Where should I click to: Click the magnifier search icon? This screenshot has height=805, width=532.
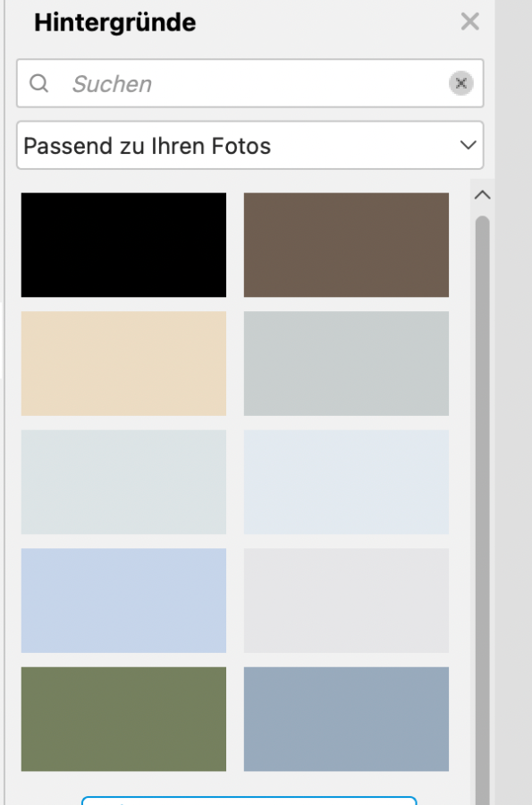click(x=39, y=83)
